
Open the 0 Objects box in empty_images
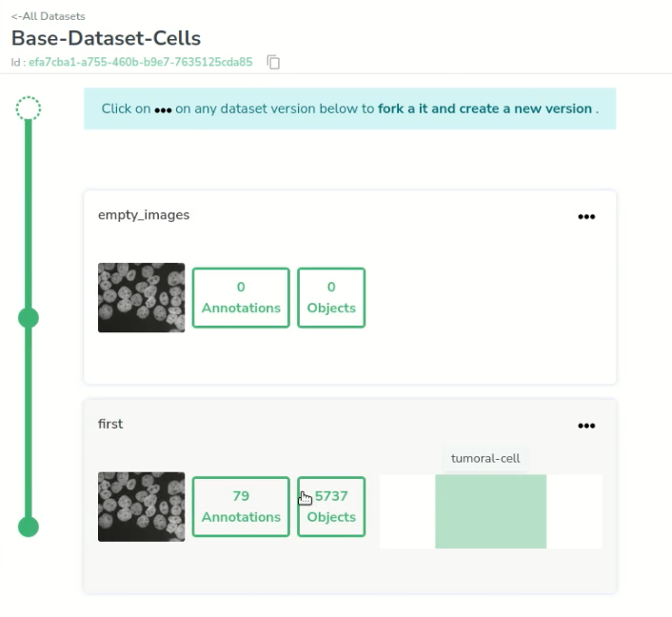coord(331,298)
